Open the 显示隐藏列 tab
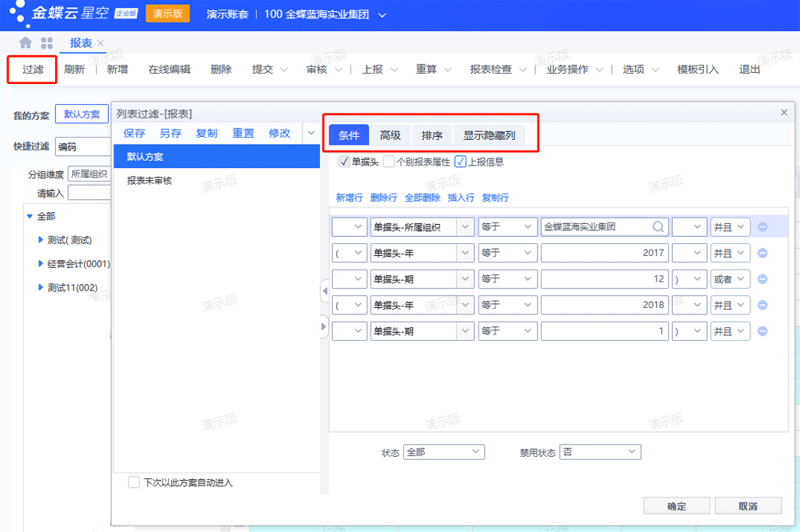 489,135
